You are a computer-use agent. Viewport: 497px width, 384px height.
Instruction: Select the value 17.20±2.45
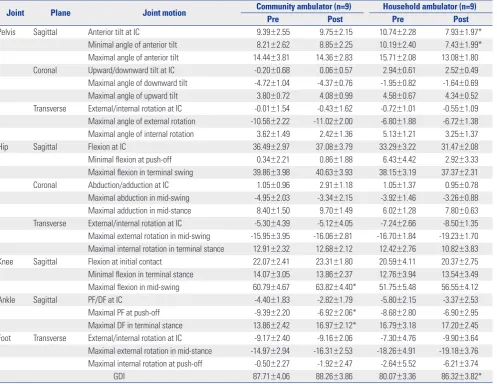(460, 325)
